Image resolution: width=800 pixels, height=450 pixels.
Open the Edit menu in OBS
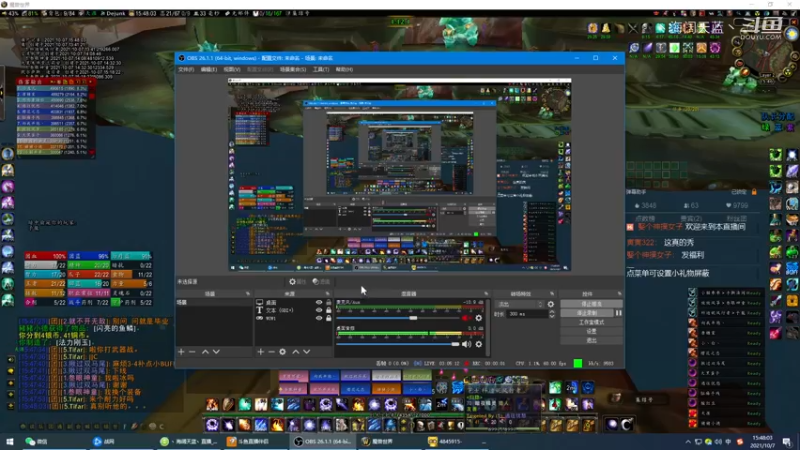click(208, 69)
